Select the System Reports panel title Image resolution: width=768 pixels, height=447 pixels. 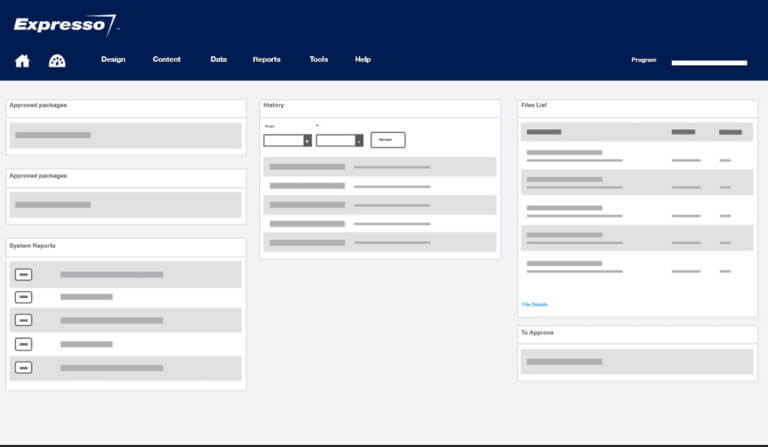[32, 246]
